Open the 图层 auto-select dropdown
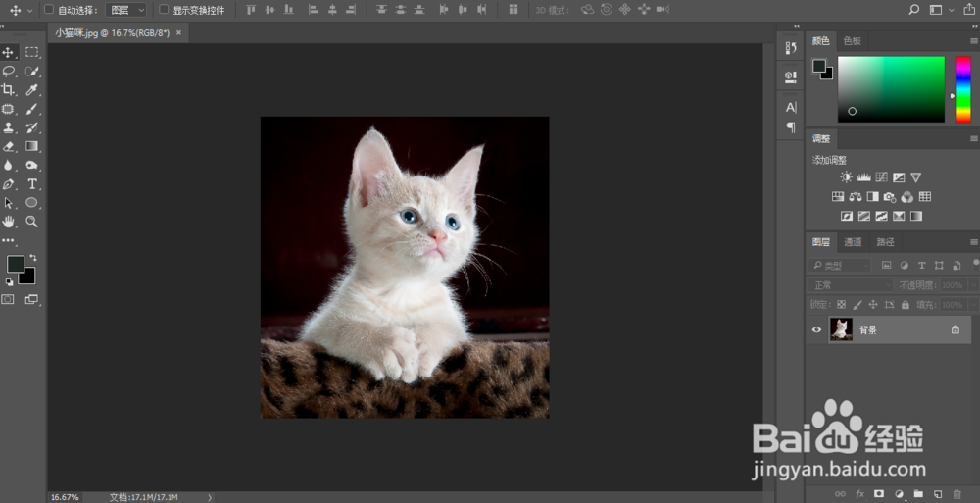This screenshot has width=980, height=503. [x=126, y=10]
